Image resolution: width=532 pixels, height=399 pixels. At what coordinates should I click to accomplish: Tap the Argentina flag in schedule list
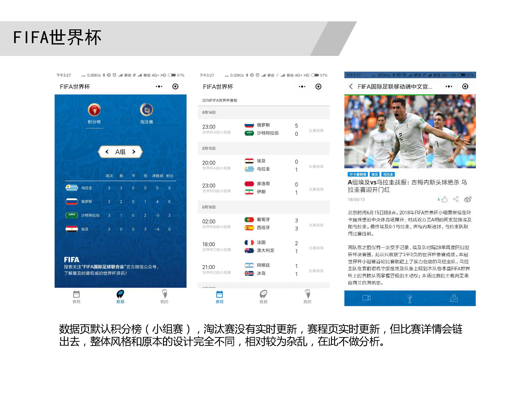249,265
